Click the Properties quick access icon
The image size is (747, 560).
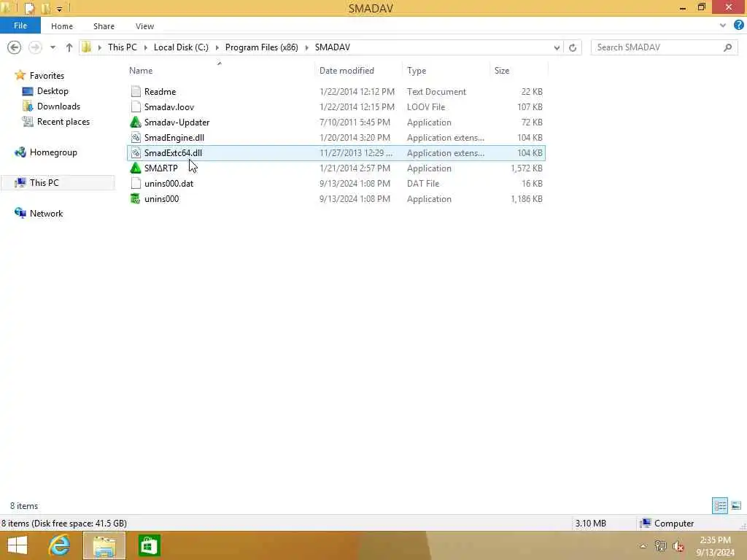pyautogui.click(x=29, y=8)
